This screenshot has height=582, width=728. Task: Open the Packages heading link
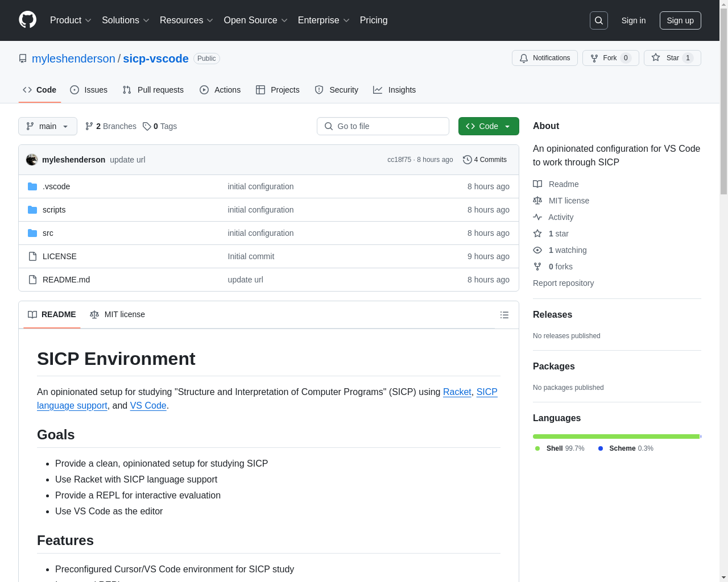554,366
